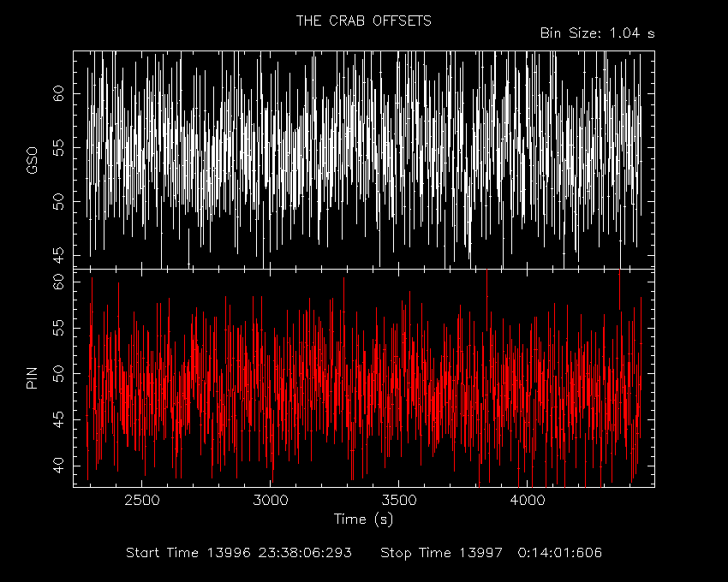Click the '4000' x-axis tick label
This screenshot has width=728, height=582.
pyautogui.click(x=528, y=501)
